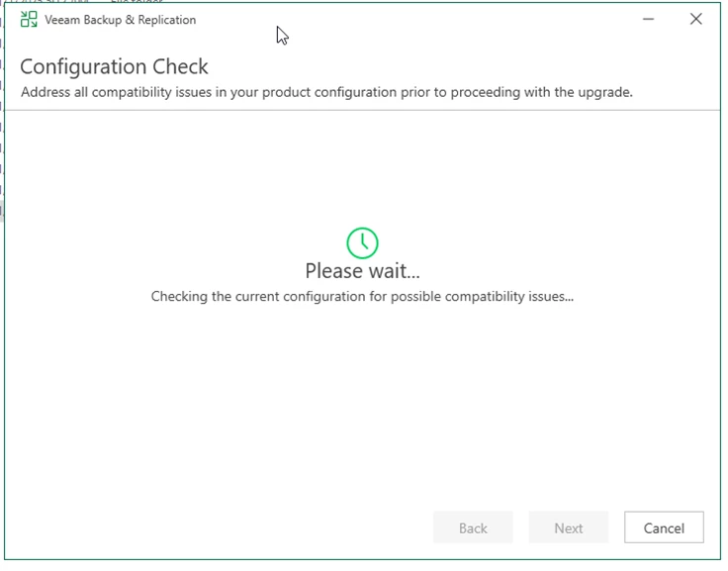Screen dimensions: 728x571
Task: Click the 'Configuration Check' heading
Action: (114, 67)
